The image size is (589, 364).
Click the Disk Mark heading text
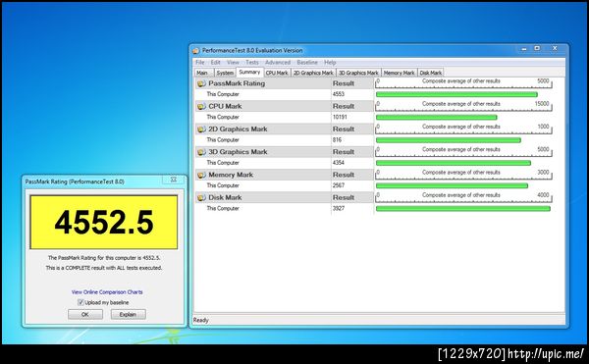click(x=225, y=197)
